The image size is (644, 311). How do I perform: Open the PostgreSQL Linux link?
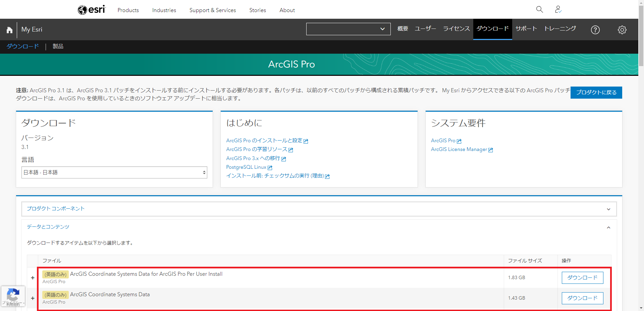tap(249, 167)
